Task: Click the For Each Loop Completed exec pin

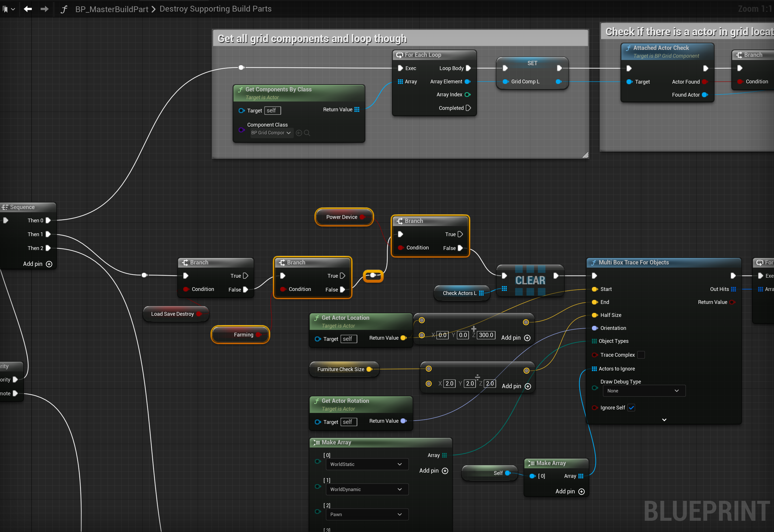Action: click(468, 108)
